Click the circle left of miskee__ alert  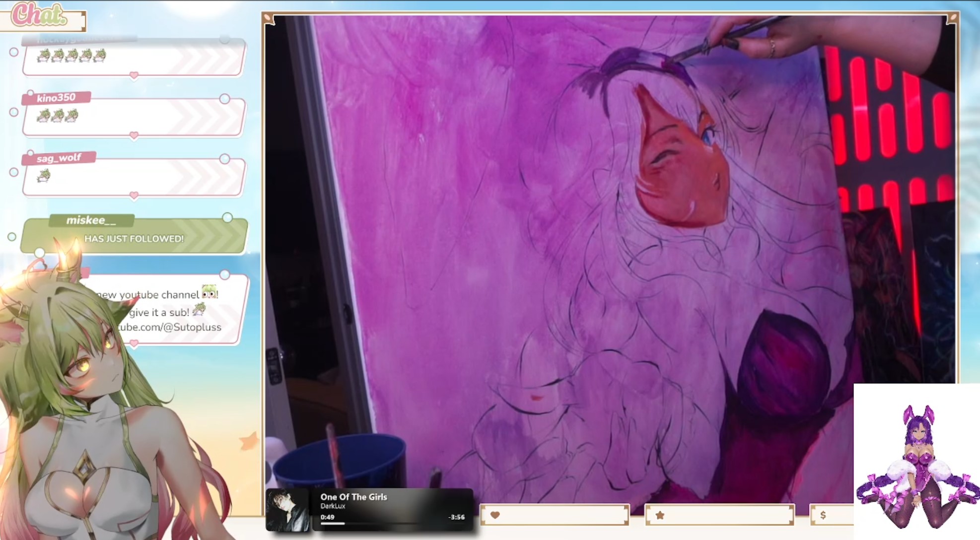[12, 237]
